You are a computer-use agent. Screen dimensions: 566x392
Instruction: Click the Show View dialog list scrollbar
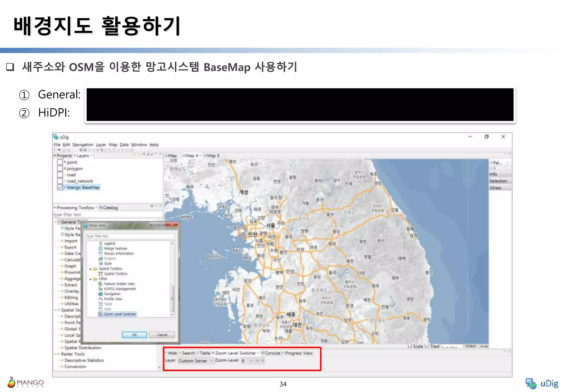pos(172,299)
